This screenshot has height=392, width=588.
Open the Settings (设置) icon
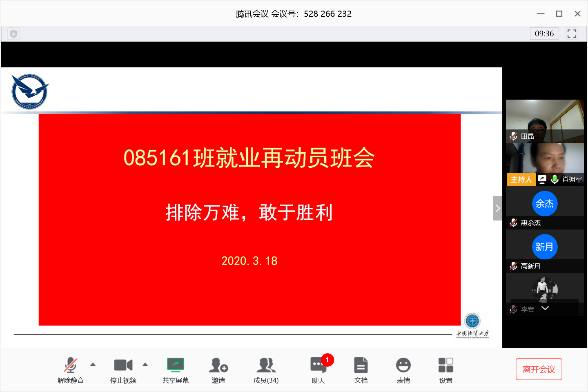445,370
